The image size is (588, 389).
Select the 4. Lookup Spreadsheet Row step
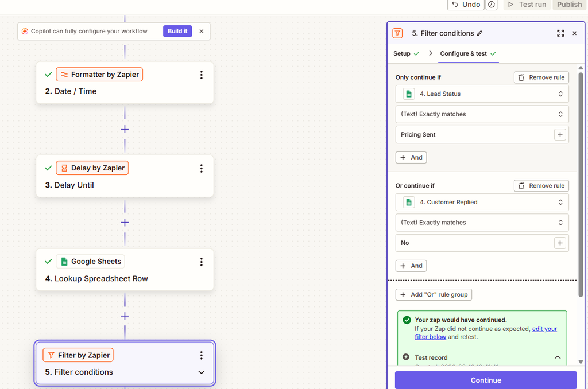(x=125, y=270)
